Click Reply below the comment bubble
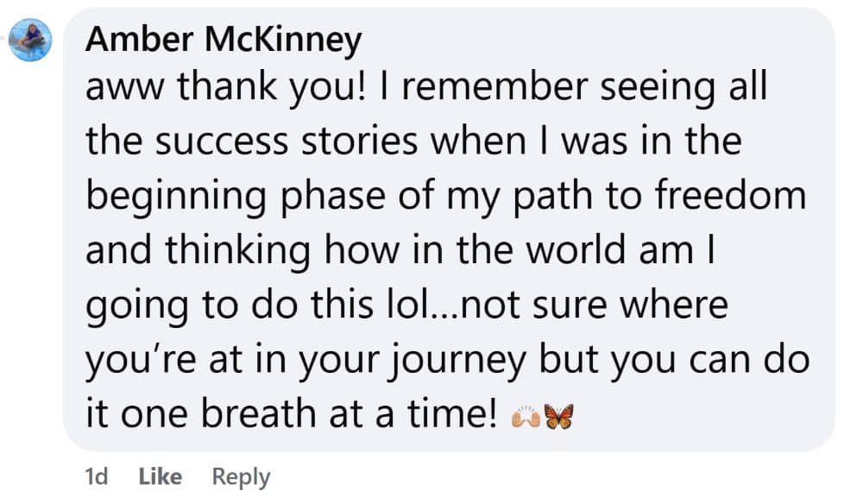Viewport: 863px width, 504px height. click(x=240, y=476)
